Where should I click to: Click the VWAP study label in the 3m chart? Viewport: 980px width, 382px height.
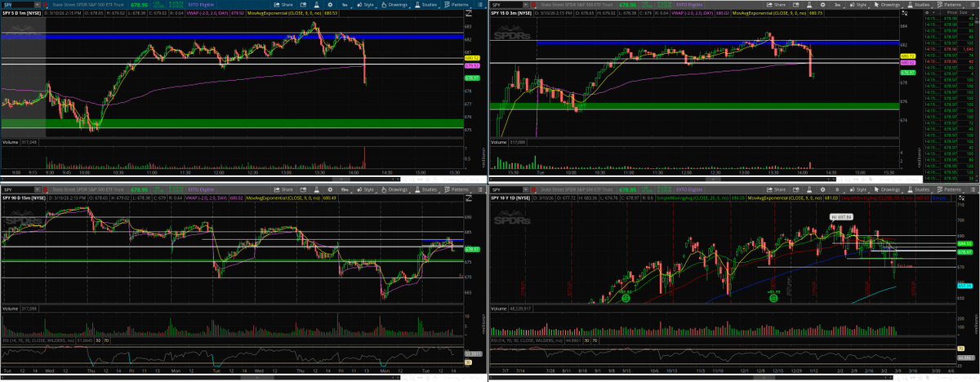pos(692,13)
